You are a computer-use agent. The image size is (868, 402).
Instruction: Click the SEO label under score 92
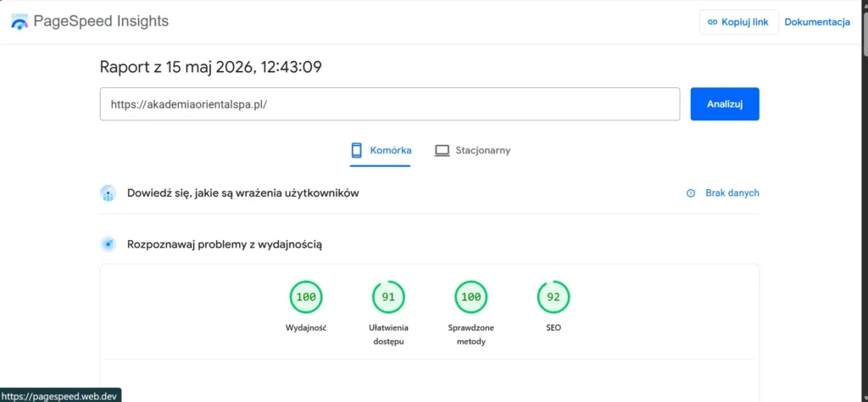tap(553, 328)
